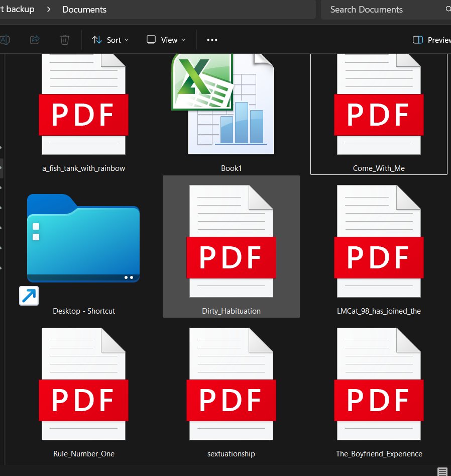Open the Sort dropdown

coord(110,40)
